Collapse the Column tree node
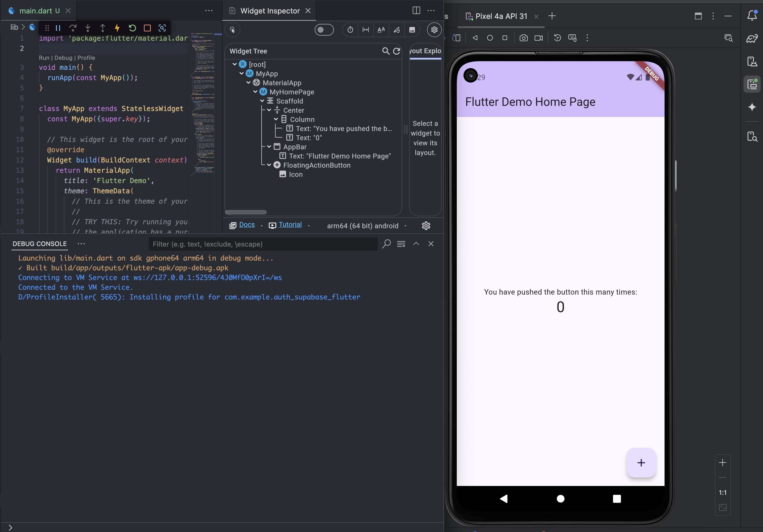 point(276,119)
